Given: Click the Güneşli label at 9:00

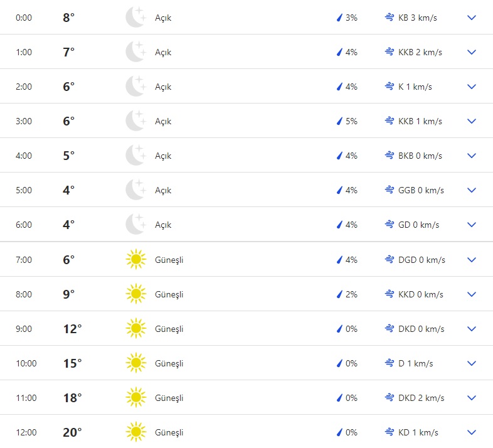Looking at the screenshot, I should point(169,329).
